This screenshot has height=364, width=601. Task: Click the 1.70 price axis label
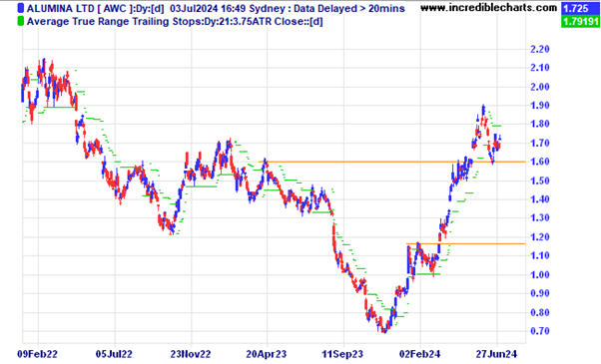click(540, 144)
